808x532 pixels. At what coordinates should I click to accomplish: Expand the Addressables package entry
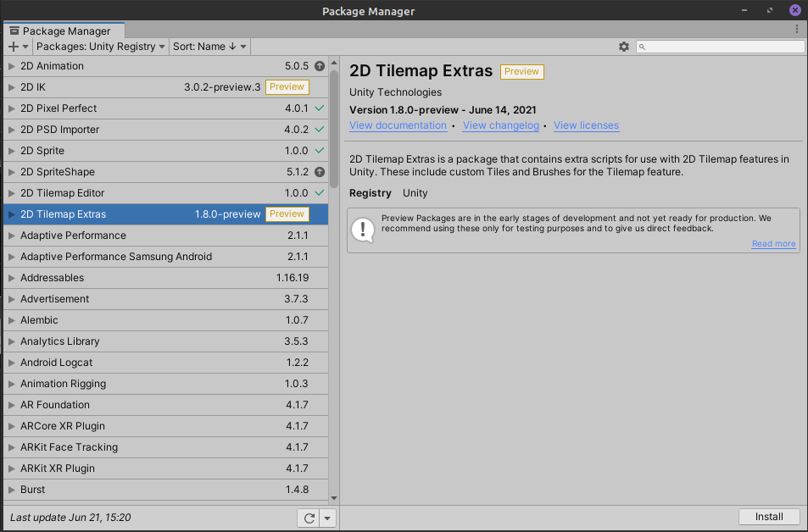click(11, 278)
